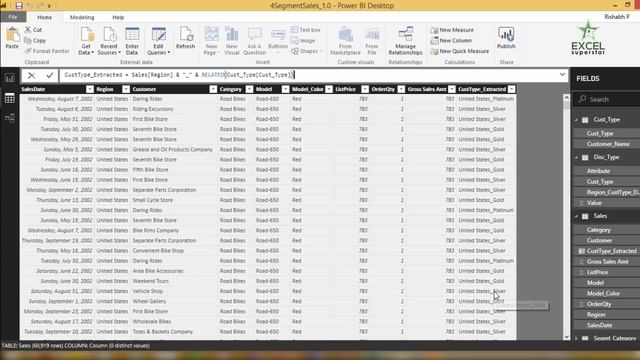Click the Grease and Oil Products Company cell
The height and width of the screenshot is (360, 640).
172,149
